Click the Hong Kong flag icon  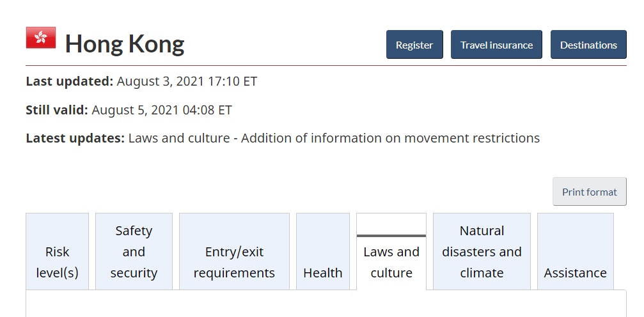(x=41, y=38)
